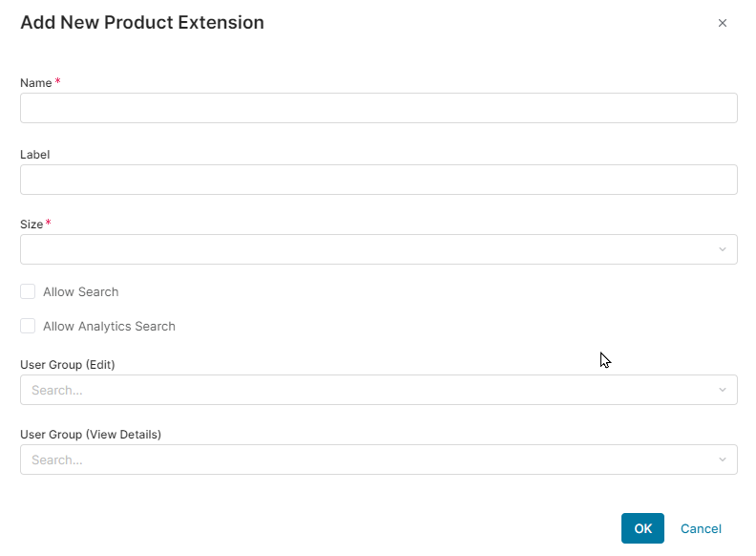Focus the Label text input field
Viewport: 756px width, 556px height.
tap(378, 180)
